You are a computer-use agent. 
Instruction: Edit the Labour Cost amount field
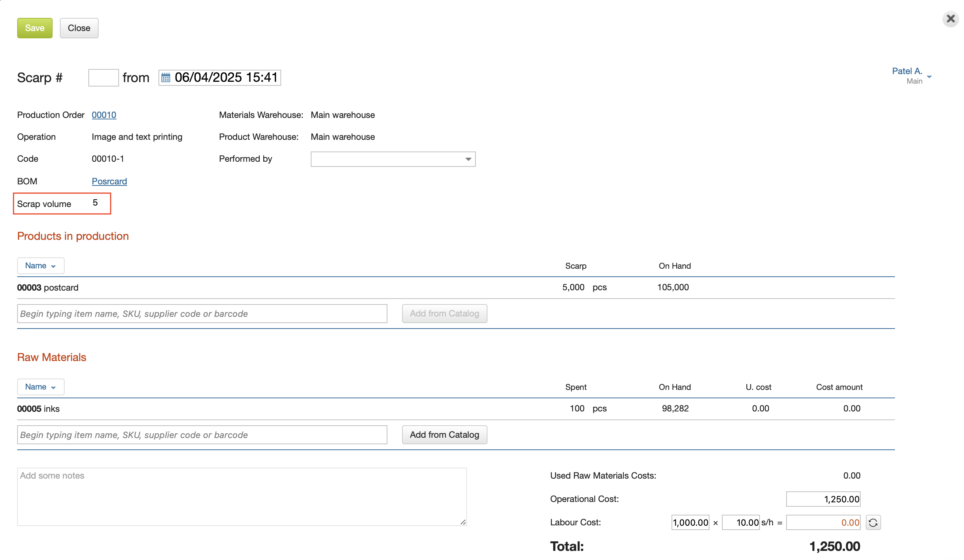click(690, 522)
